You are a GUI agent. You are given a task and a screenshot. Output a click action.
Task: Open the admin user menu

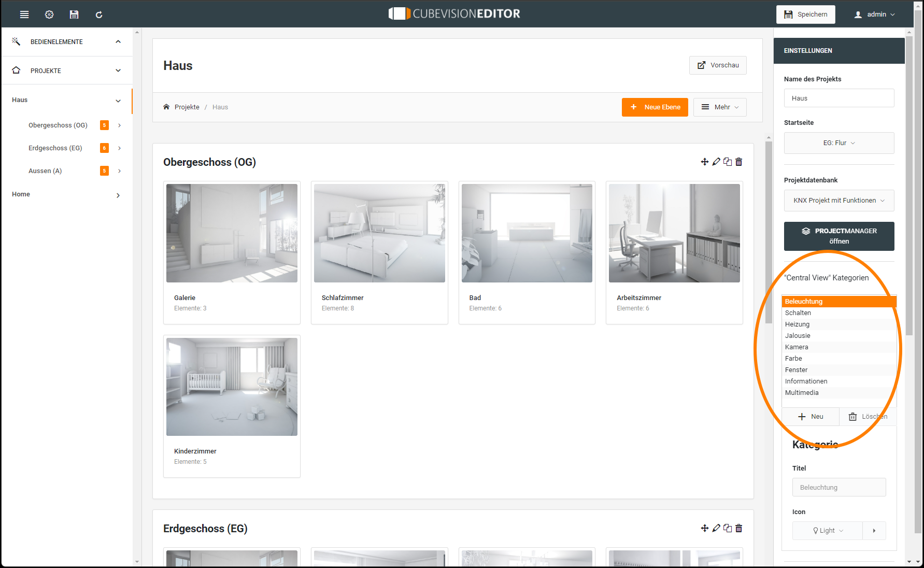[875, 15]
